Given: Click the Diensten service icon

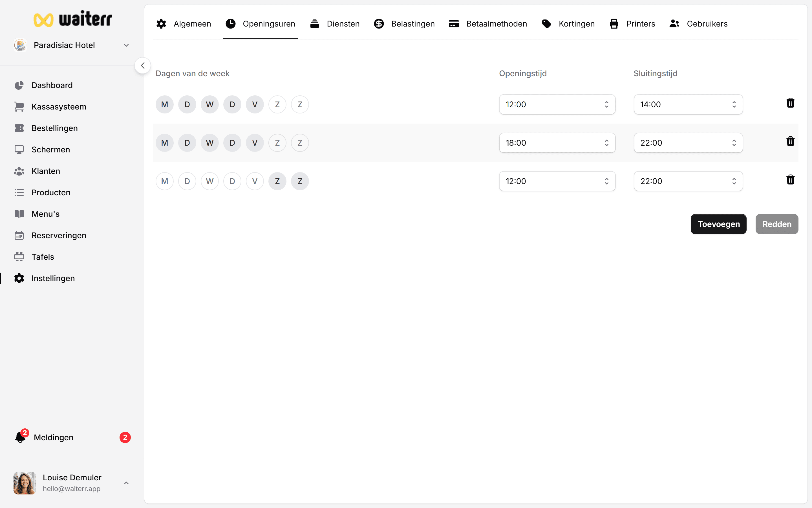Looking at the screenshot, I should (314, 24).
